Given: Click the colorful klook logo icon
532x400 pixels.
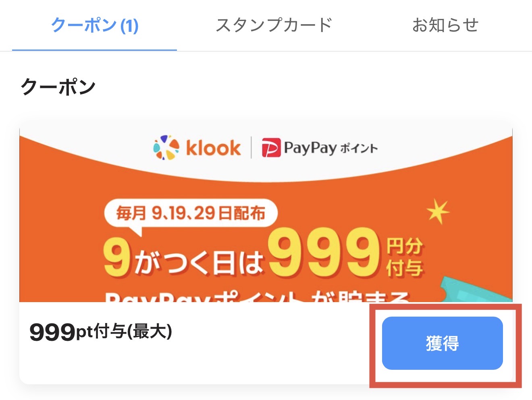Looking at the screenshot, I should tap(166, 147).
